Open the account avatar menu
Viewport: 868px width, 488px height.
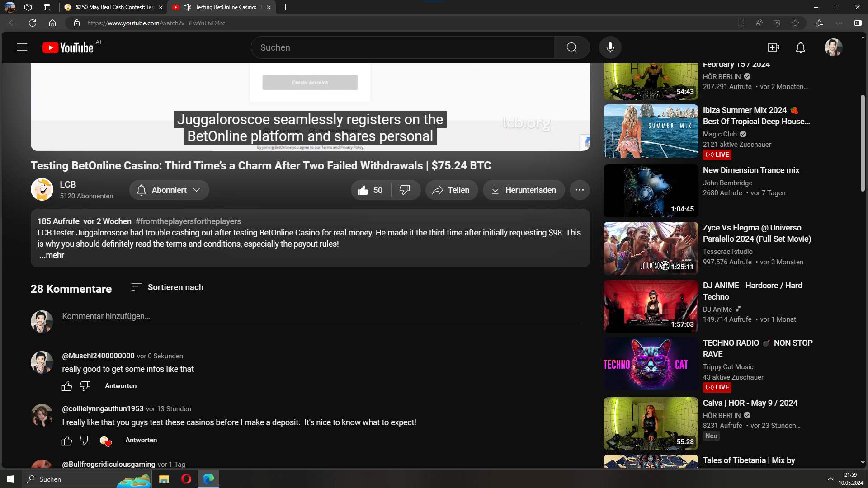(x=833, y=47)
